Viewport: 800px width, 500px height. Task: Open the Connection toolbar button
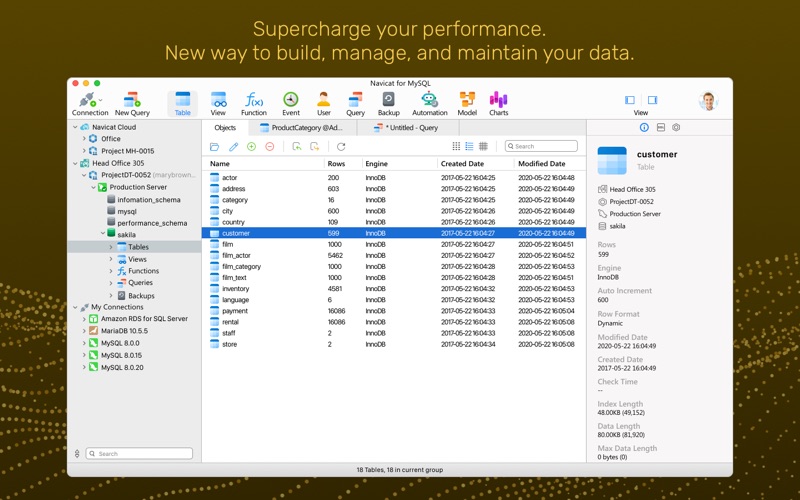click(90, 104)
